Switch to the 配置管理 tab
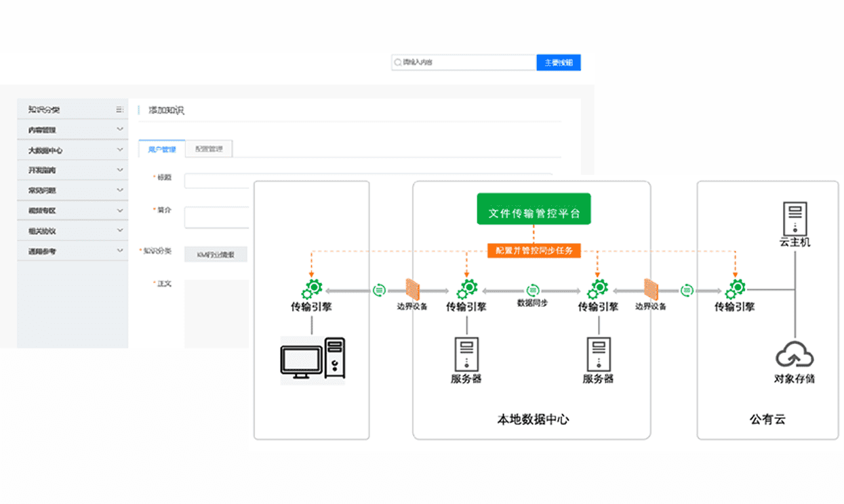This screenshot has width=844, height=504. point(209,149)
